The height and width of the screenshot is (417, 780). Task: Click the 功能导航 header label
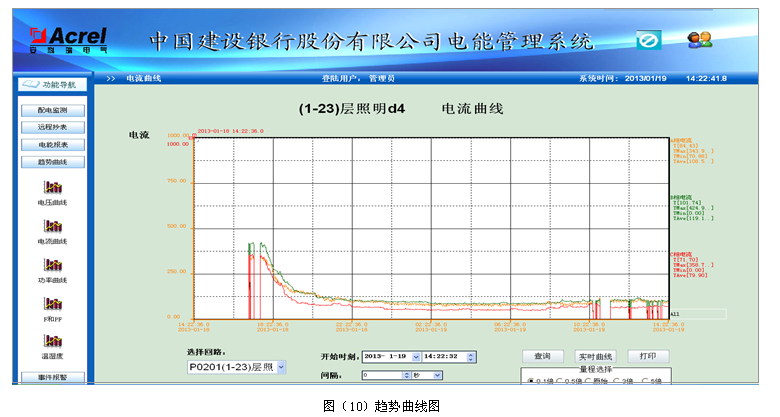tap(59, 85)
